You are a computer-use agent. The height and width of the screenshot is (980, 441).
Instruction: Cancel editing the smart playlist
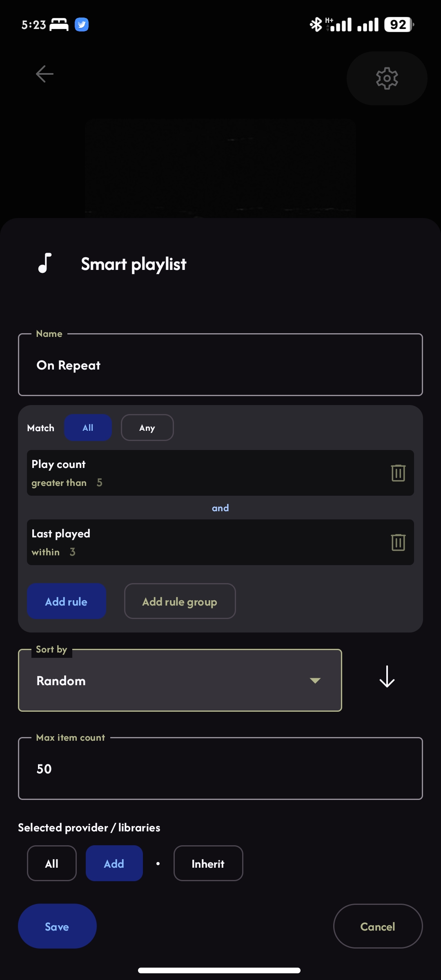[x=378, y=926]
